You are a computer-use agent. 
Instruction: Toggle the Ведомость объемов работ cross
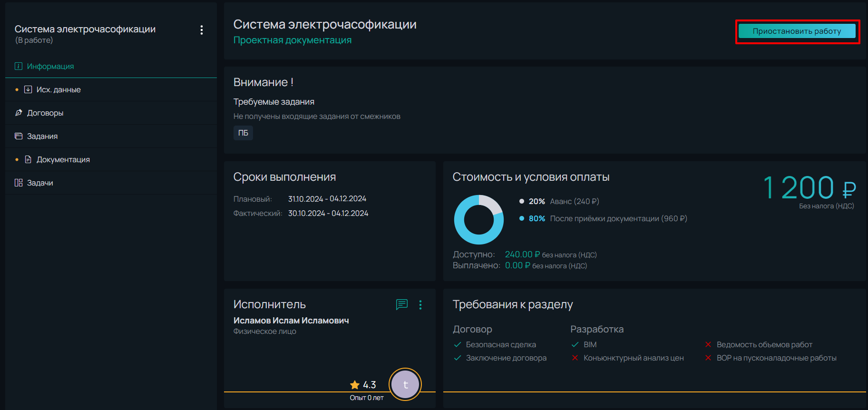(708, 344)
